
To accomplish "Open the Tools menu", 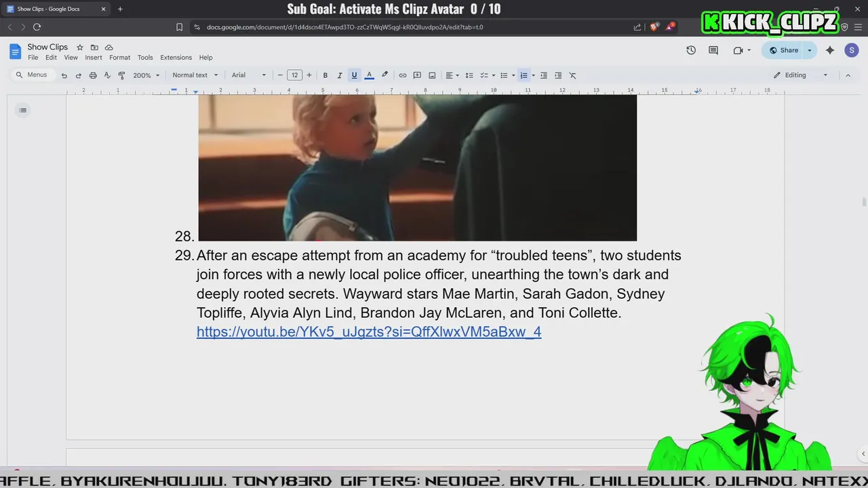I will click(x=145, y=58).
